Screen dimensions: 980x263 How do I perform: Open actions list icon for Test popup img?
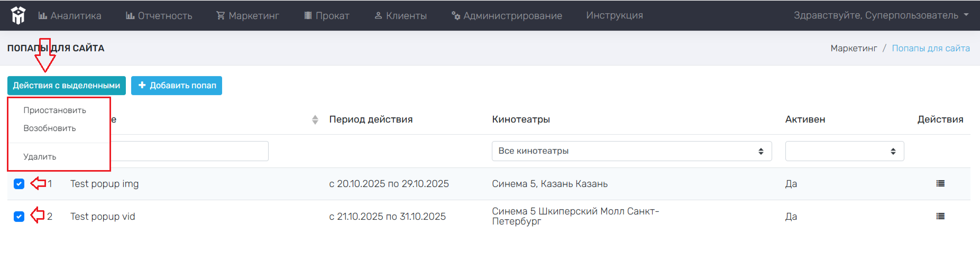point(940,184)
